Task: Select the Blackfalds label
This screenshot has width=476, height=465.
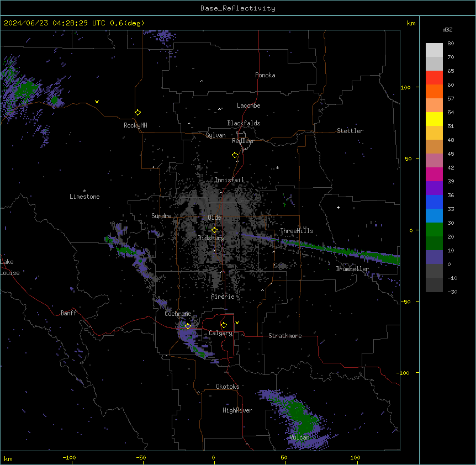Action: tap(244, 123)
